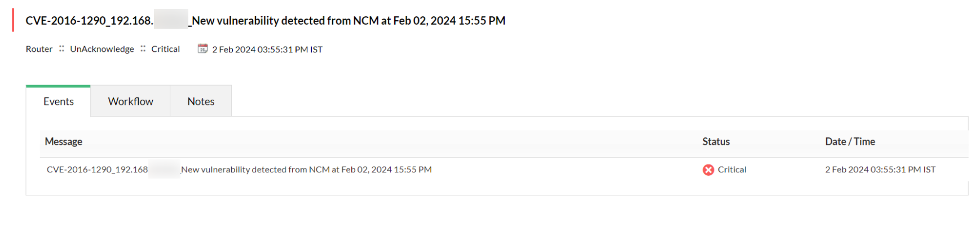Select the Notes tab
This screenshot has width=980, height=236.
click(x=201, y=101)
